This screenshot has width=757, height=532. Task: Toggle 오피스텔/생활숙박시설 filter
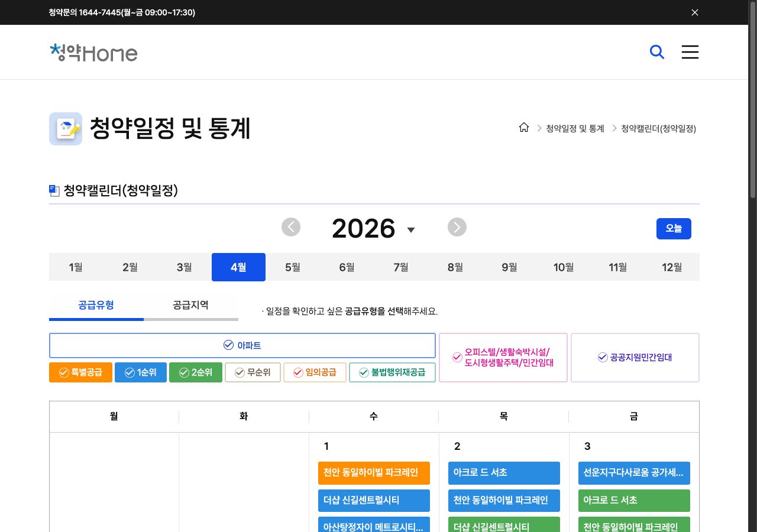click(503, 358)
